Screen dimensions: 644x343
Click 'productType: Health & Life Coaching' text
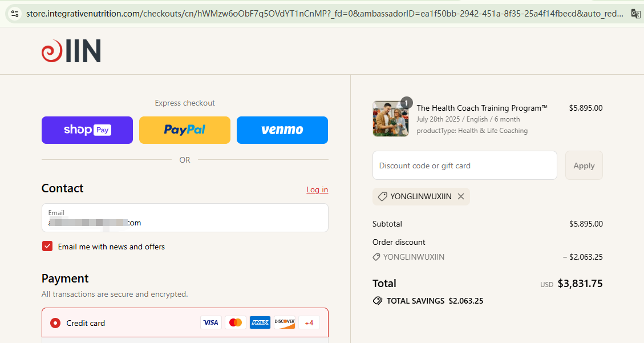pos(472,131)
